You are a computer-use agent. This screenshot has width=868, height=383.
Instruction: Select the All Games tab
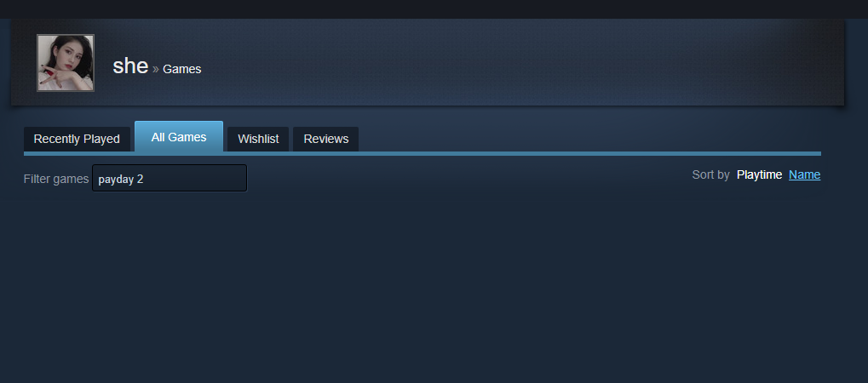(x=179, y=137)
